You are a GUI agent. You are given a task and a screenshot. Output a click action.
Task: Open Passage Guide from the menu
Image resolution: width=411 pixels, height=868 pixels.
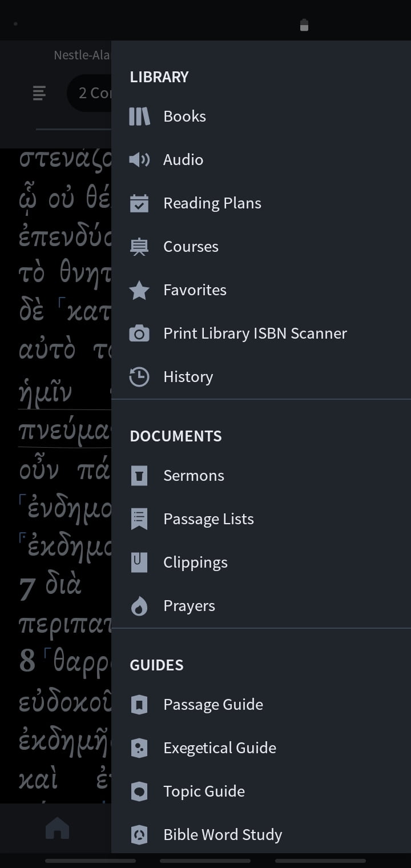pyautogui.click(x=213, y=705)
